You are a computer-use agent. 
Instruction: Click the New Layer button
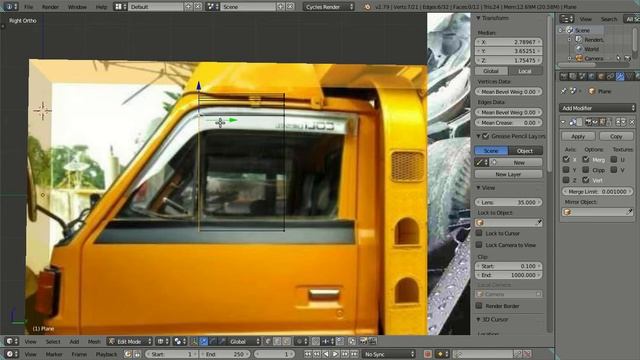508,174
